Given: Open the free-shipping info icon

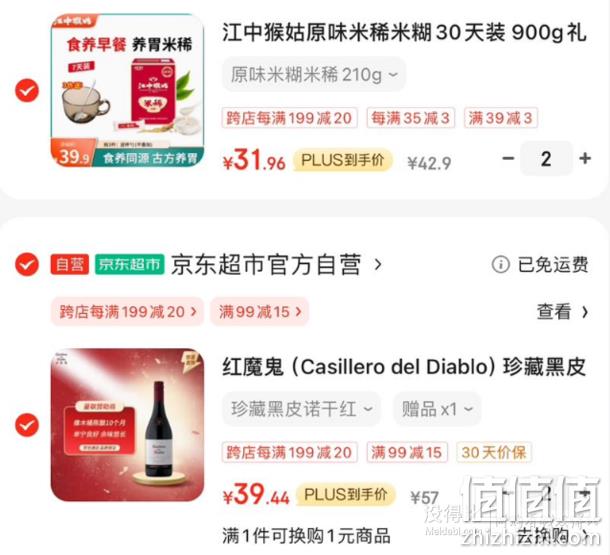Looking at the screenshot, I should (500, 265).
